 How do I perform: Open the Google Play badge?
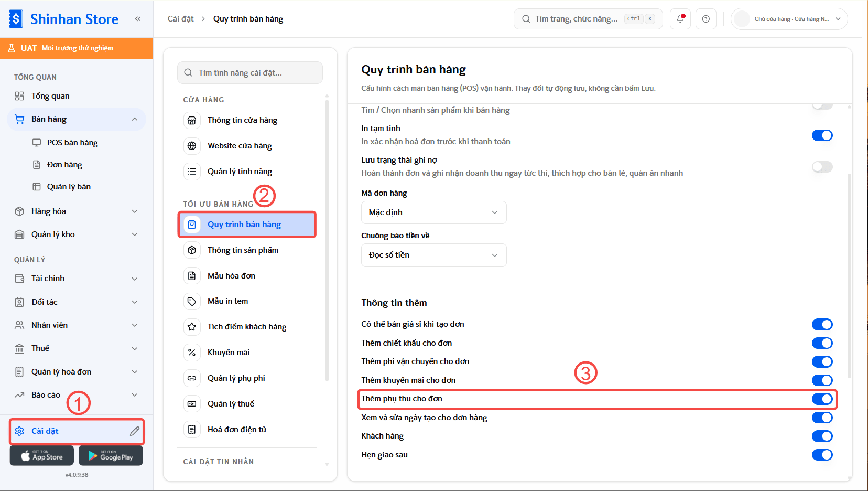(111, 456)
